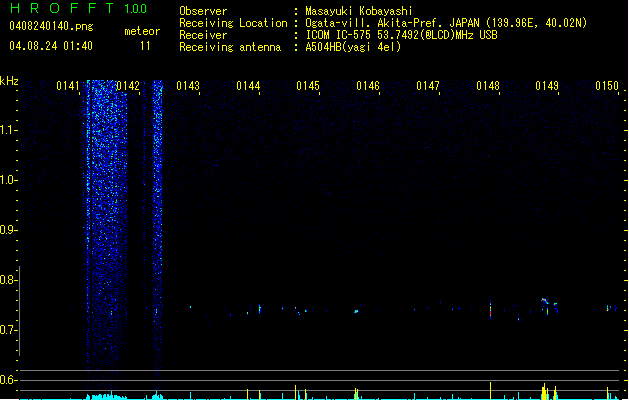Click the 0144 time marker
The image size is (629, 400).
pyautogui.click(x=248, y=86)
